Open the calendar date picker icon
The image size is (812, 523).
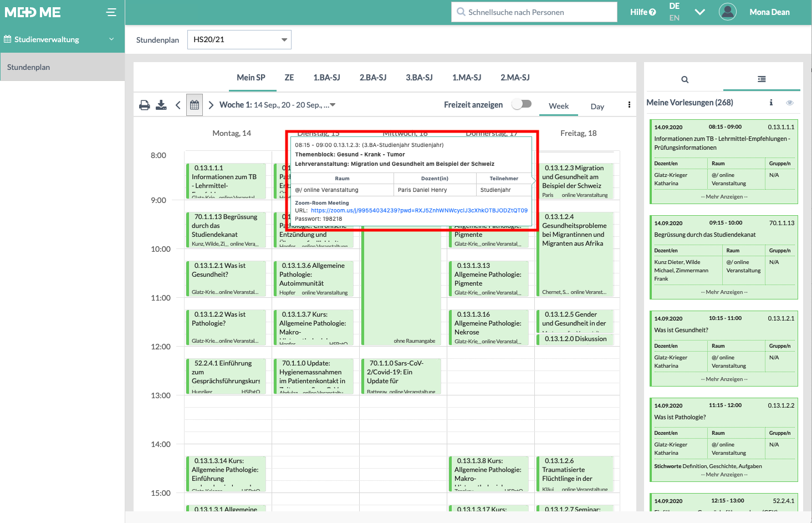[194, 104]
